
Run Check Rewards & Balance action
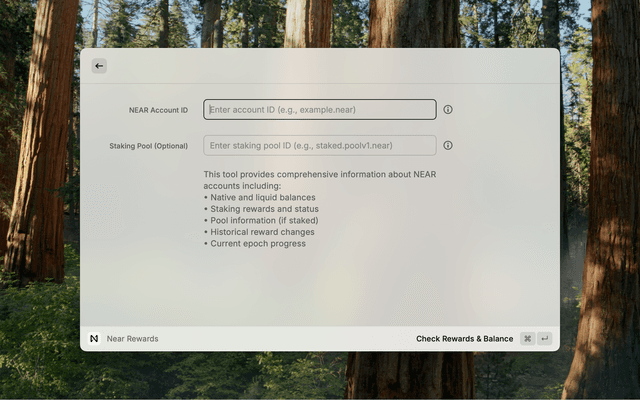pos(464,339)
